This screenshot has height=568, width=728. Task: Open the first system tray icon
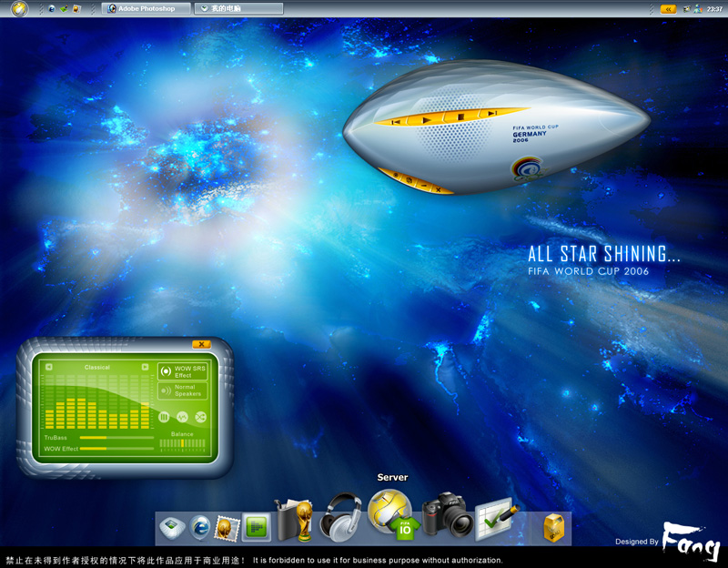pyautogui.click(x=687, y=9)
